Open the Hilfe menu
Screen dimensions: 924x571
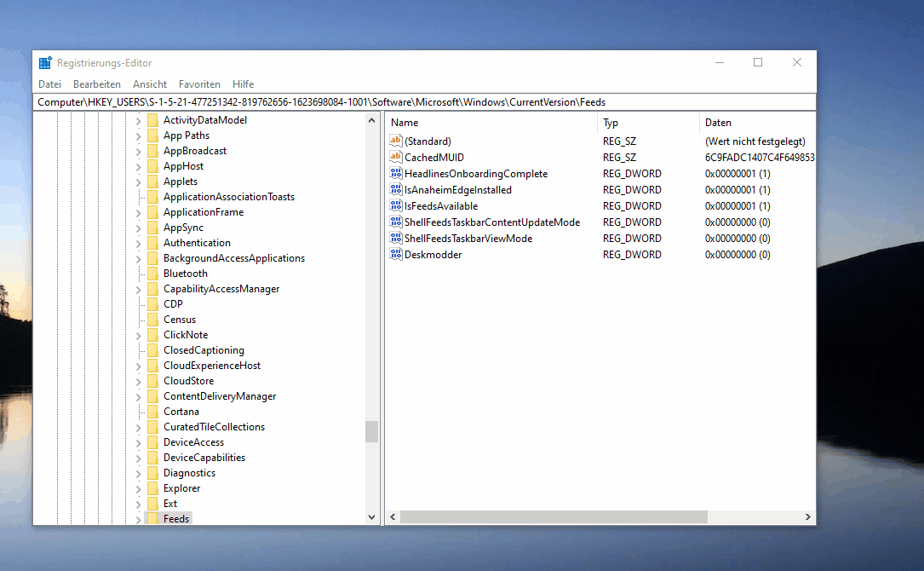click(x=243, y=84)
